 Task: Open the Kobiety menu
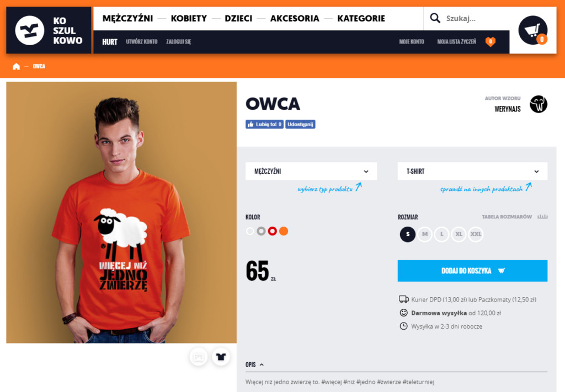pyautogui.click(x=189, y=18)
